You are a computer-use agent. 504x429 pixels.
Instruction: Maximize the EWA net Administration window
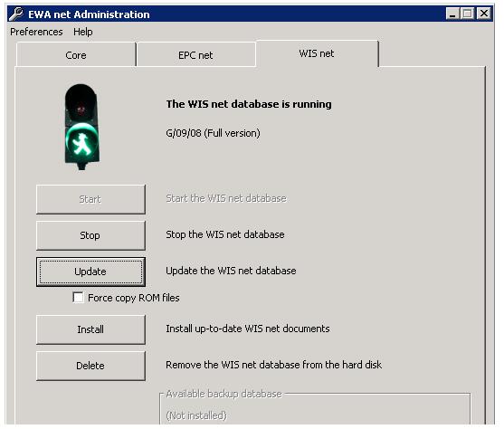coord(468,14)
